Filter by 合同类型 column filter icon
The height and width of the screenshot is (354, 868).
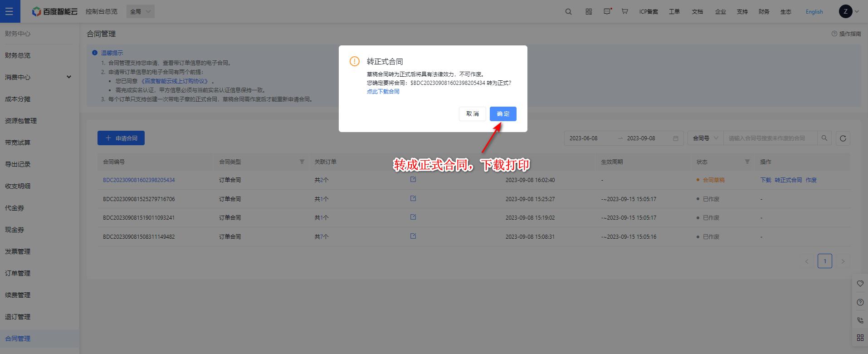302,162
